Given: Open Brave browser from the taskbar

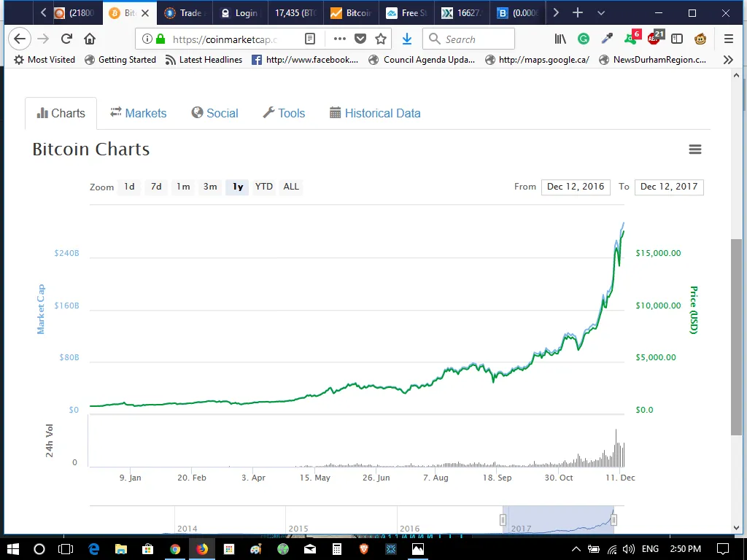Looking at the screenshot, I should [x=364, y=549].
